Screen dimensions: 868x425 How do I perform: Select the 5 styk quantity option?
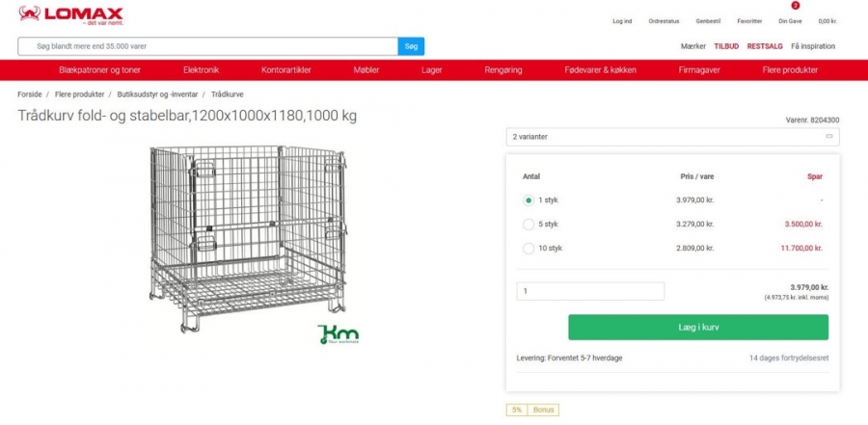(529, 225)
